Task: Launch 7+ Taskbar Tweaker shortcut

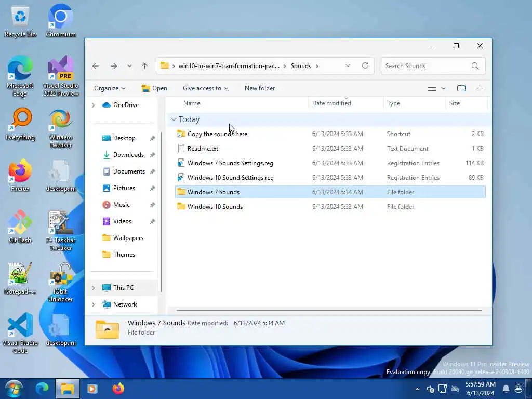Action: pyautogui.click(x=61, y=231)
